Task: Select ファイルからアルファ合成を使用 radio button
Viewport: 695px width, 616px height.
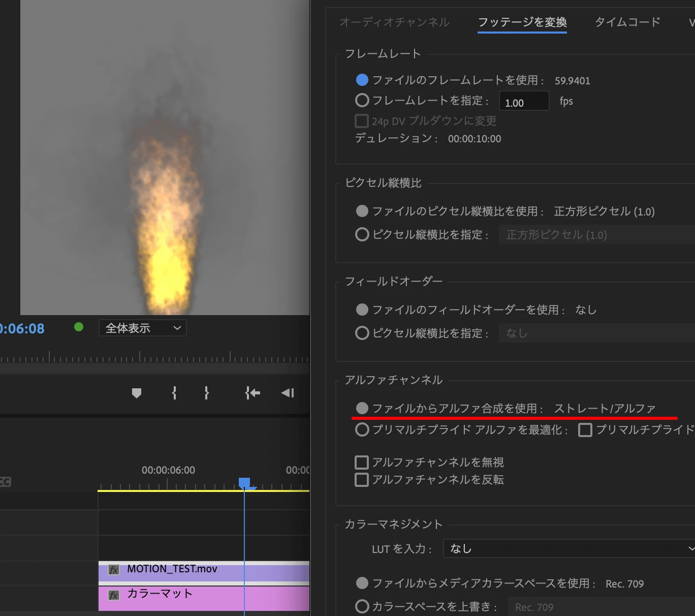Action: 362,408
